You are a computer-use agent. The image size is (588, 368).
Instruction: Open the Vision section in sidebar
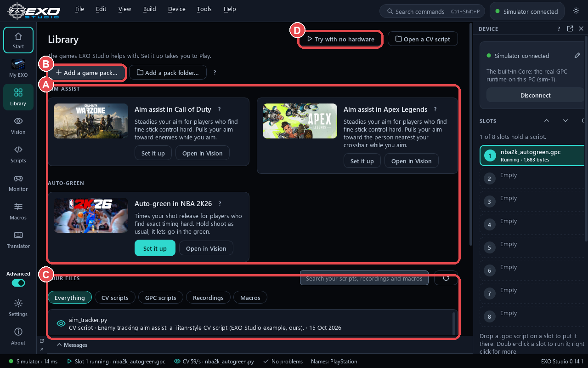(x=18, y=126)
